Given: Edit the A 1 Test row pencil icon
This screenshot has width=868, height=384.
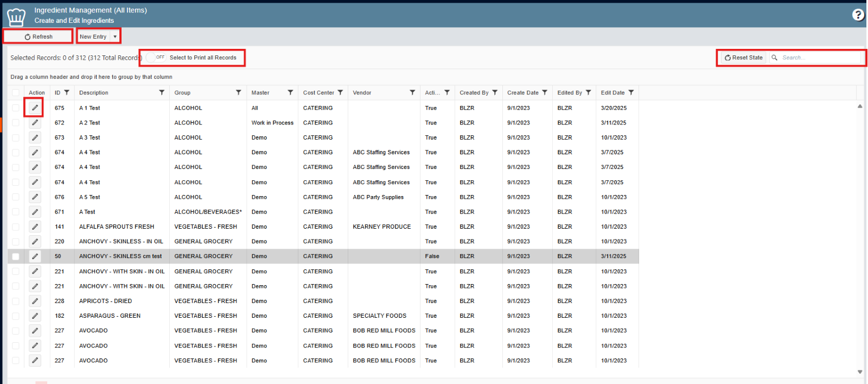Looking at the screenshot, I should tap(35, 108).
